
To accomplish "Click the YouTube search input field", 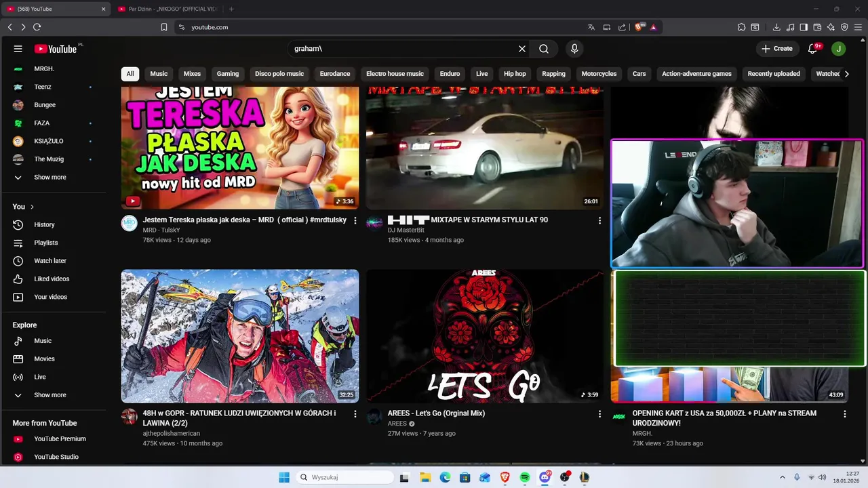I will click(x=403, y=49).
